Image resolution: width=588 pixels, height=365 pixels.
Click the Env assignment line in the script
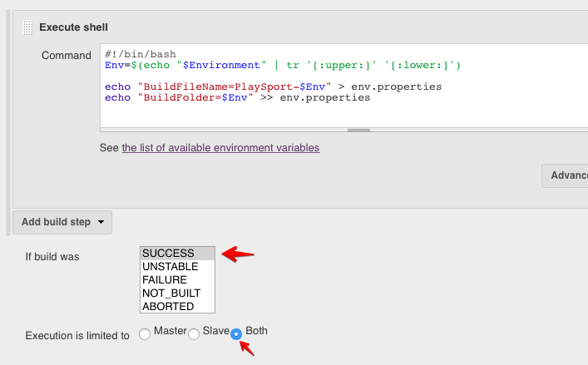[x=283, y=65]
